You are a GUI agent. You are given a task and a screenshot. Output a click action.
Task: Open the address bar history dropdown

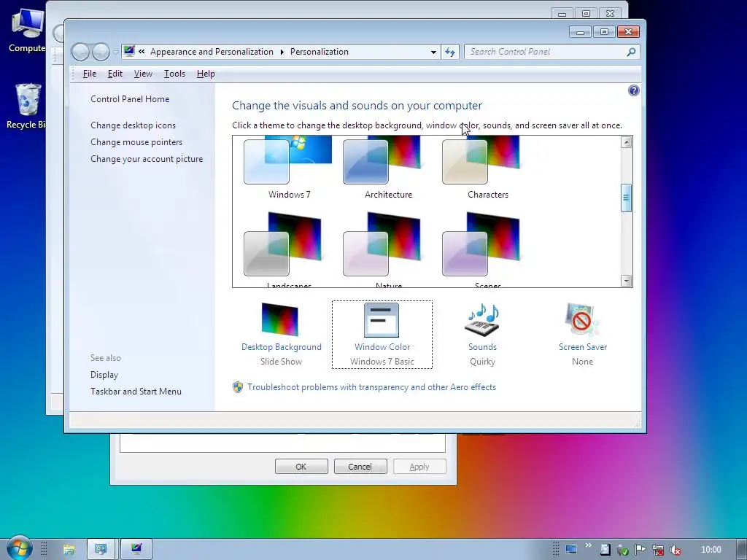433,52
